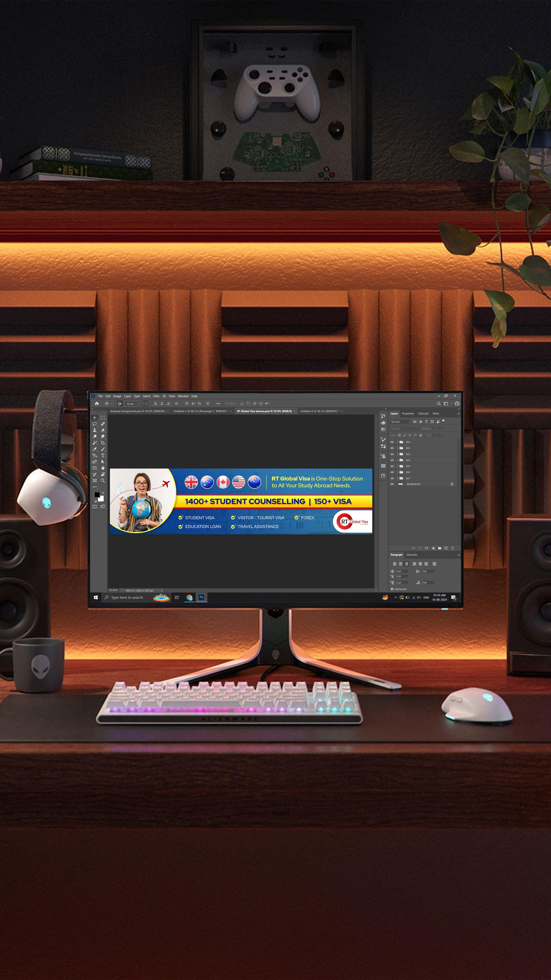Expand group 003 chevron
The width and height of the screenshot is (551, 980).
tap(397, 454)
